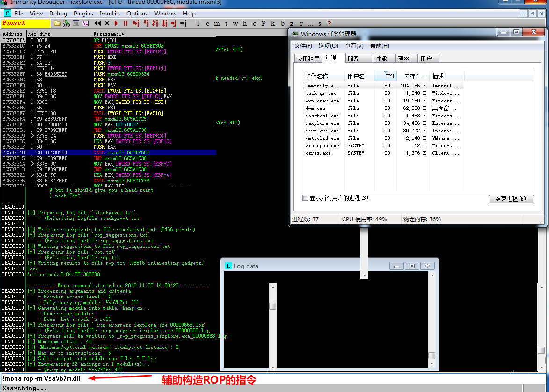Open Task Manager 选项(O) menu
The image size is (549, 392).
tap(329, 46)
